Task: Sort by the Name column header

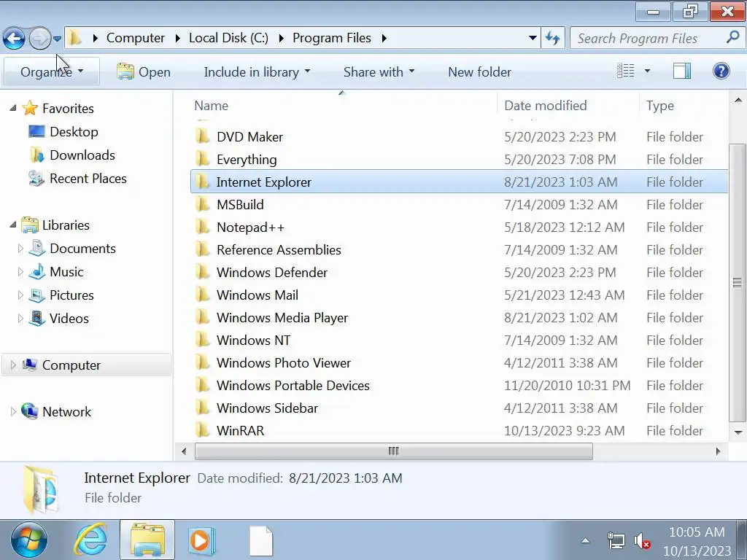Action: pyautogui.click(x=211, y=106)
